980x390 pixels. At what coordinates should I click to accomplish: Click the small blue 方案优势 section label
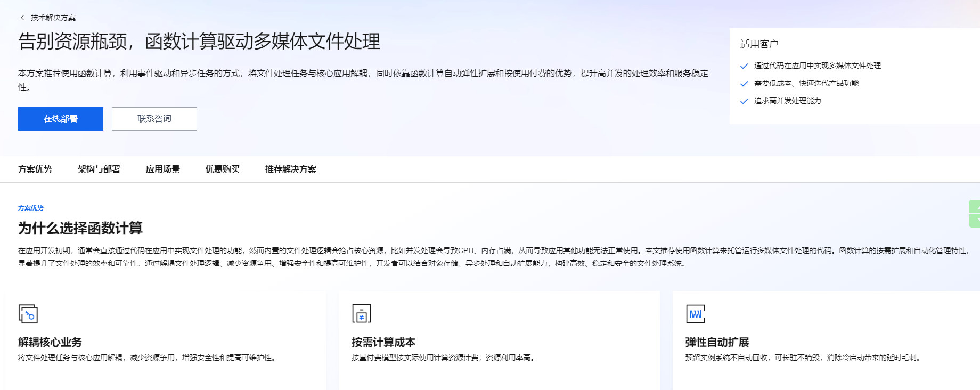[x=31, y=208]
